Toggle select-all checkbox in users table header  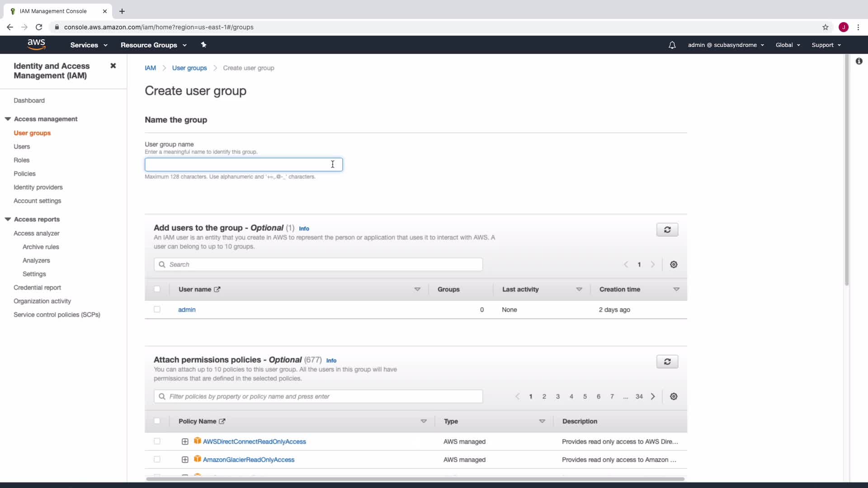pyautogui.click(x=157, y=289)
